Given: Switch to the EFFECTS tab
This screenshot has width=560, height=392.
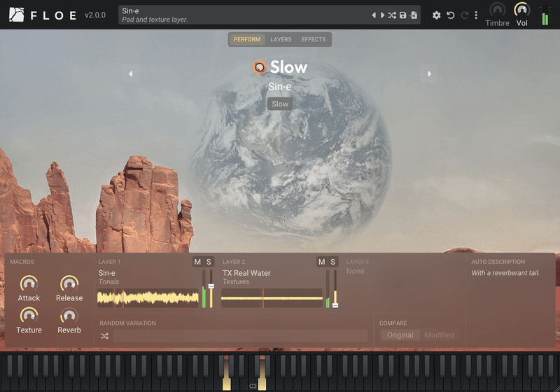Looking at the screenshot, I should click(313, 40).
